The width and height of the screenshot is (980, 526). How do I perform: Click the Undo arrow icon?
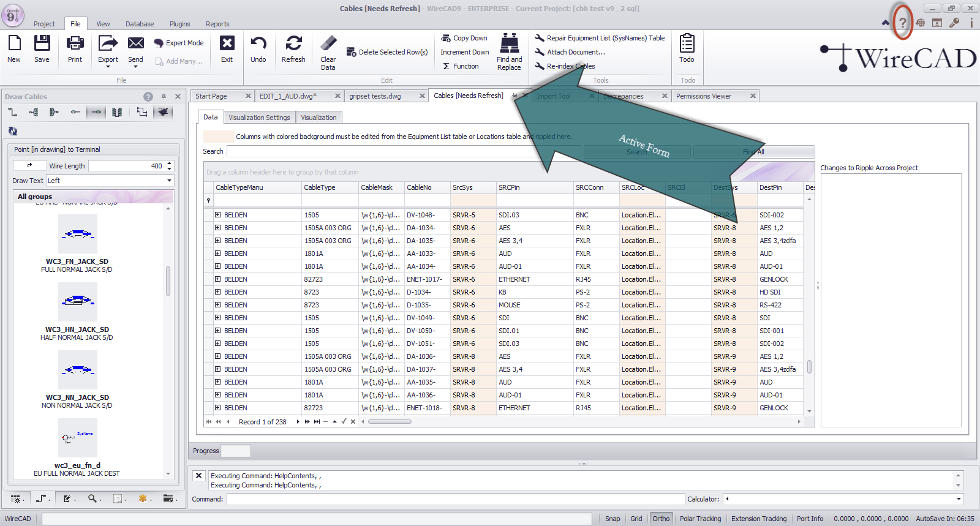[x=258, y=43]
